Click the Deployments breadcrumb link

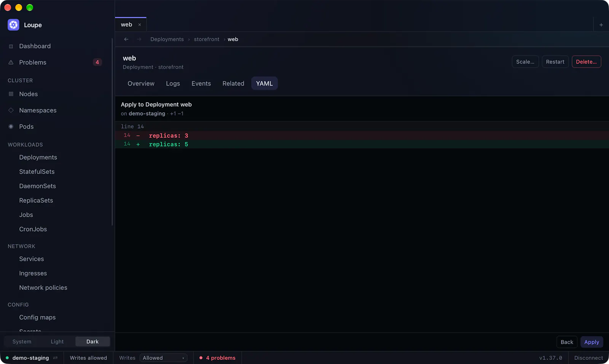click(167, 39)
